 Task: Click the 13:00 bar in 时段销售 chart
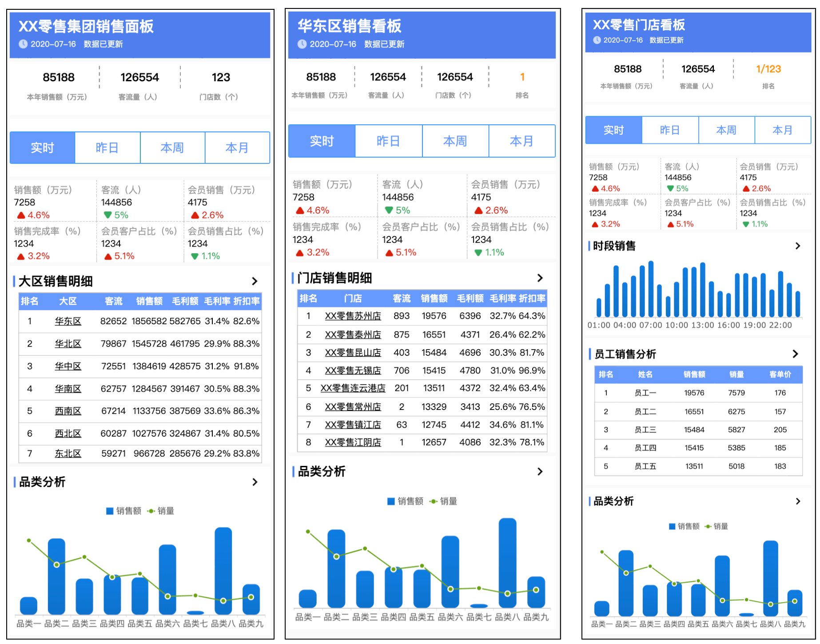[703, 289]
